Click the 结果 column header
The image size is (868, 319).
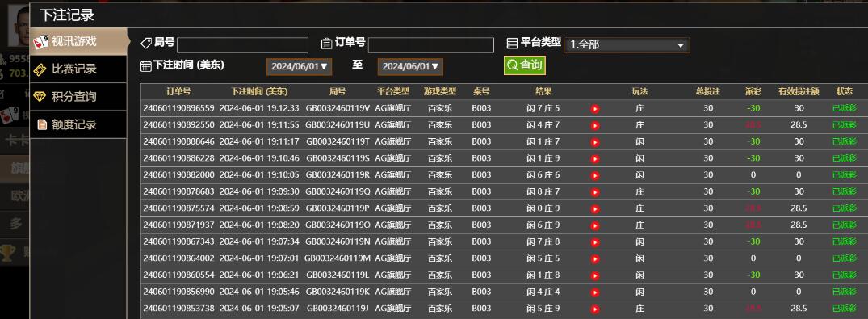543,91
